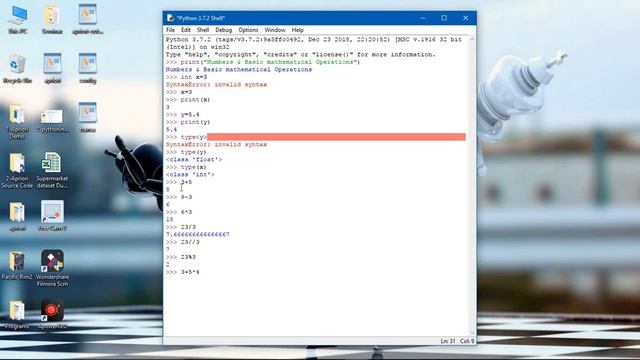Select the Seminar folder icon beside This PC
640x360 pixels.
(x=52, y=20)
